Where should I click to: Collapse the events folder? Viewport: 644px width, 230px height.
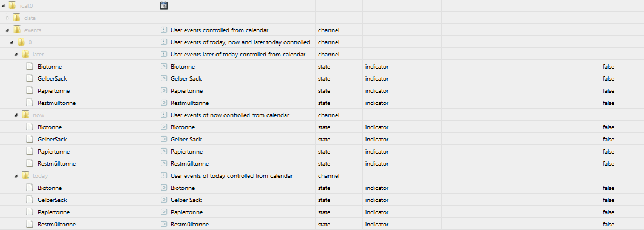[7, 30]
